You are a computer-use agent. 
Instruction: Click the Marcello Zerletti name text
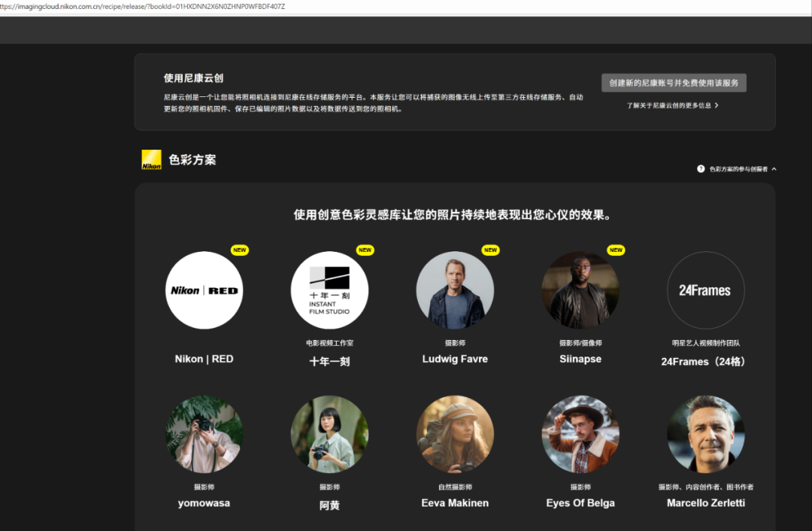(706, 503)
